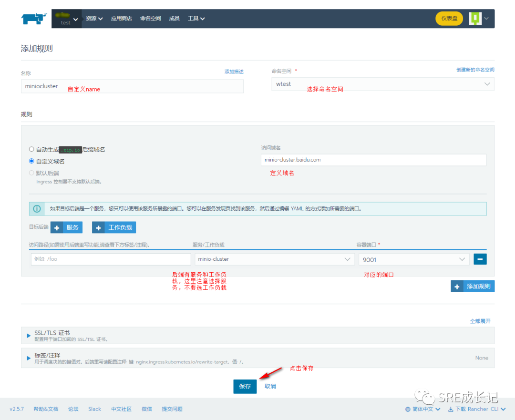515x420 pixels.
Task: Click the 取消 link
Action: click(x=270, y=386)
